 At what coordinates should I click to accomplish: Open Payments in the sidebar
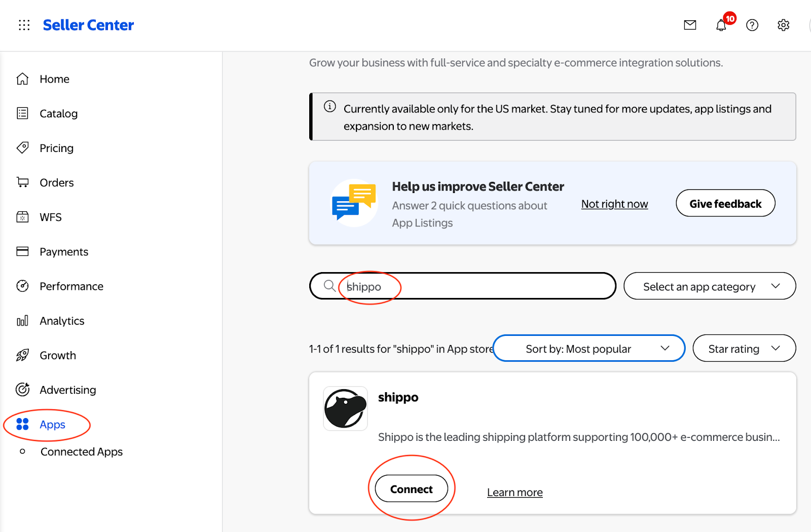point(64,252)
